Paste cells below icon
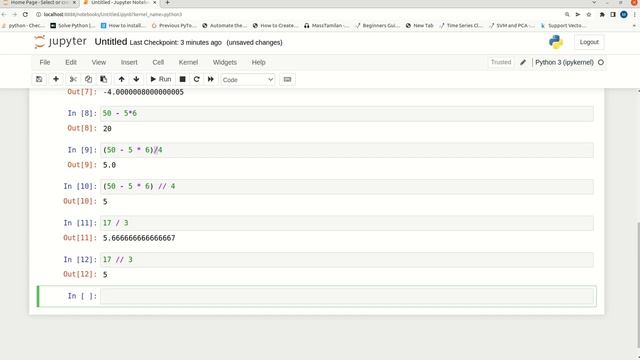The image size is (640, 360). (104, 79)
